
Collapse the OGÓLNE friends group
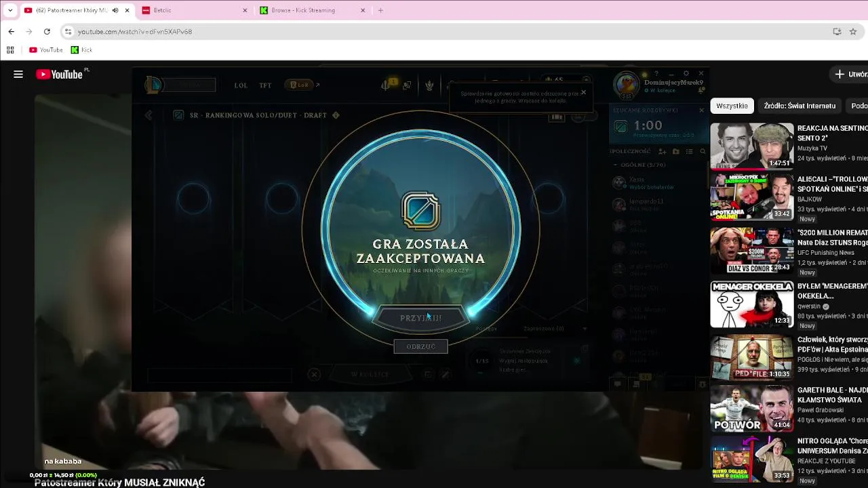640,165
